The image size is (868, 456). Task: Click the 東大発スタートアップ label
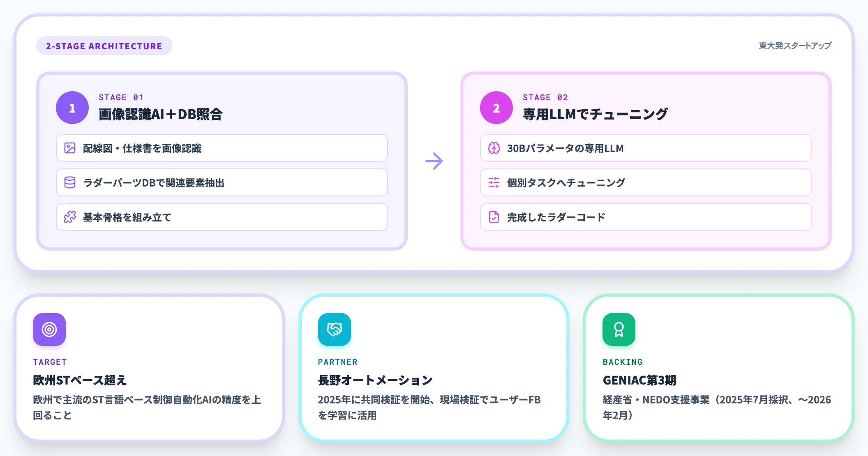(x=795, y=46)
